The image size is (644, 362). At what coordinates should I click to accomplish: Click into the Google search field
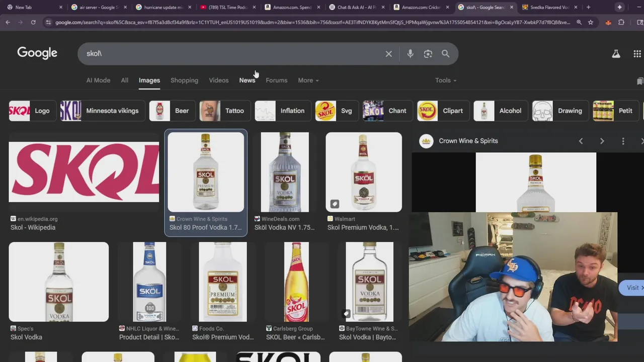(231, 54)
